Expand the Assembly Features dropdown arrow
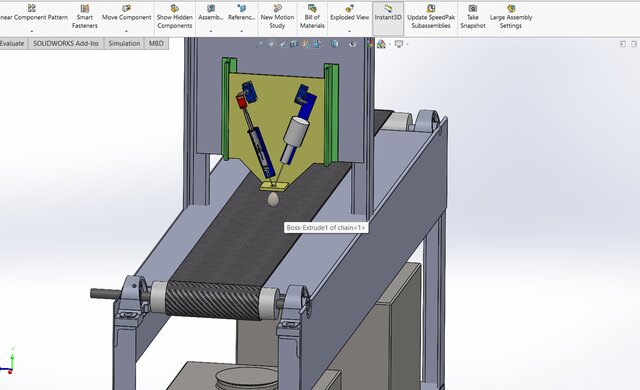Screen dimensions: 640x390 (211, 31)
